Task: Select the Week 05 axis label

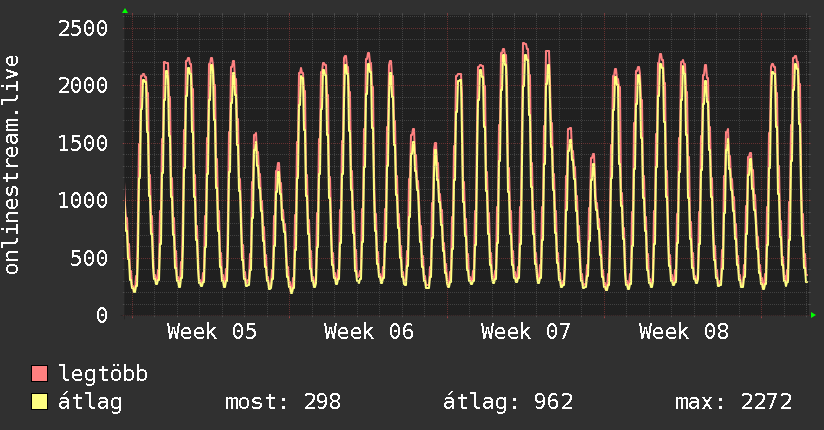Action: tap(211, 332)
